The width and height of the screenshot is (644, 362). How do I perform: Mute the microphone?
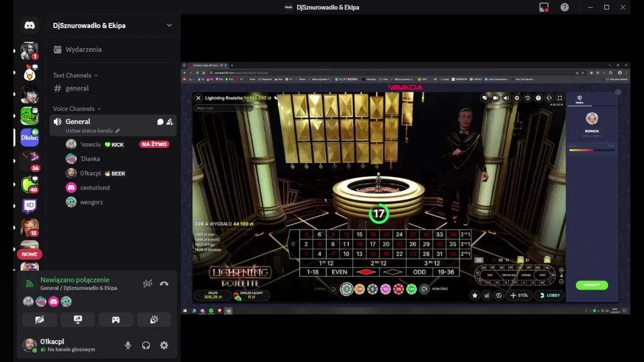128,345
